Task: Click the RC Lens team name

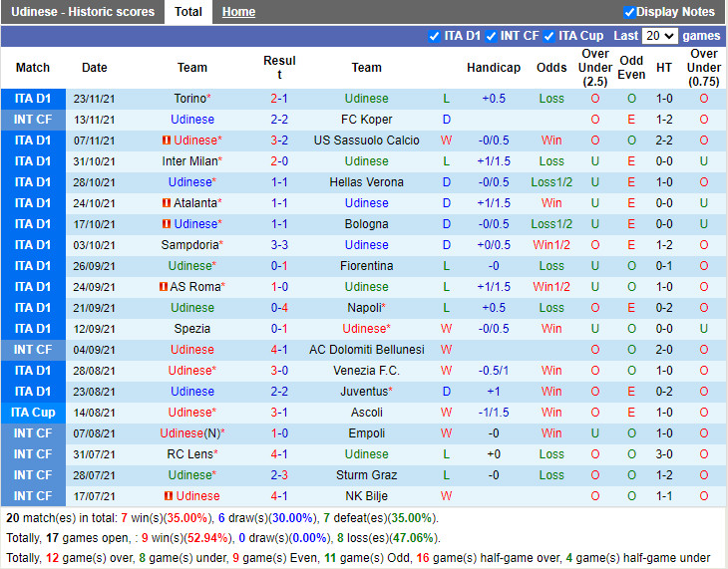Action: click(x=189, y=453)
